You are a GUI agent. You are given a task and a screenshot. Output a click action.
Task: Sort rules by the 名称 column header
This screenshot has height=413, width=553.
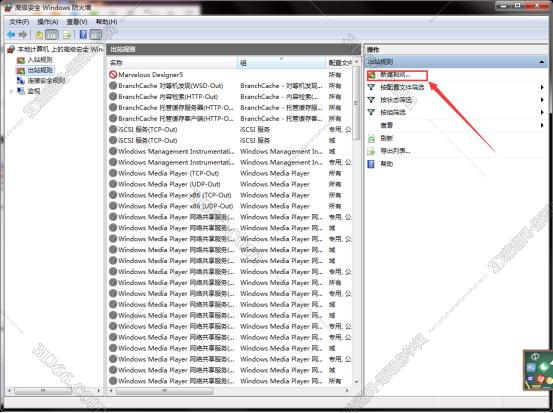172,63
